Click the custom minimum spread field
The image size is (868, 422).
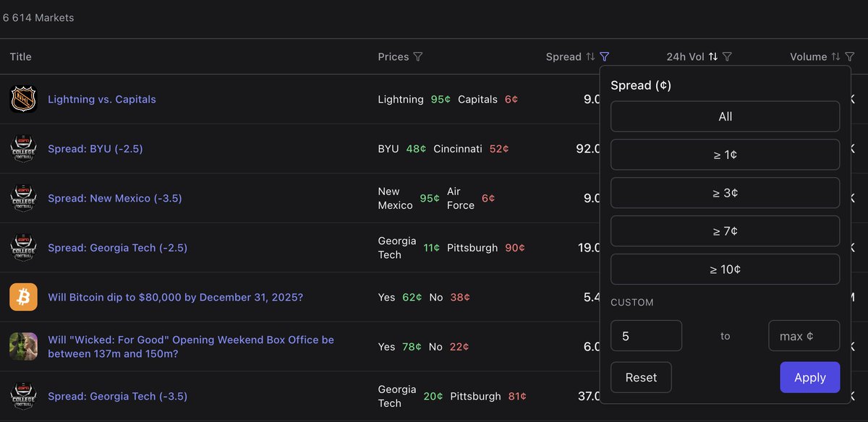646,336
